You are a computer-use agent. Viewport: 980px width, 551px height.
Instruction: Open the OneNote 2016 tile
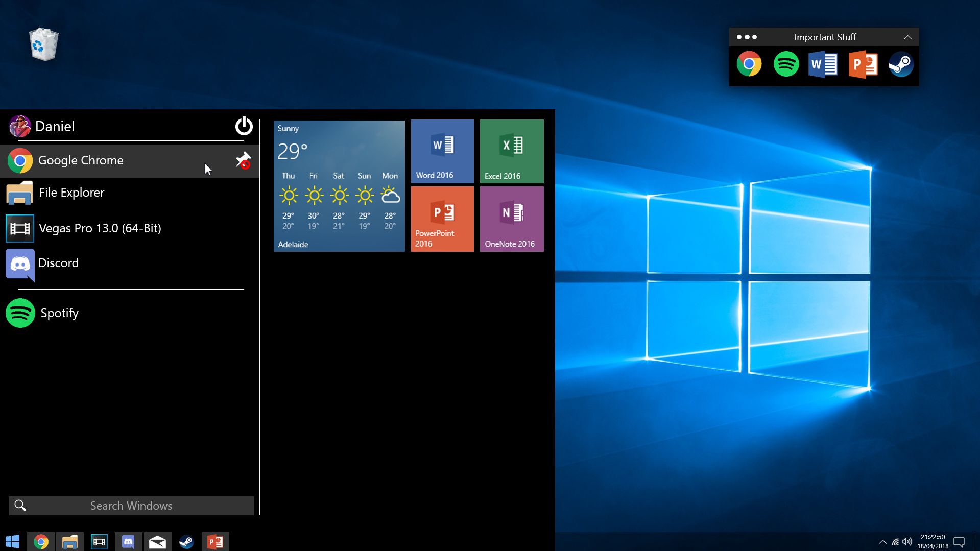point(511,219)
